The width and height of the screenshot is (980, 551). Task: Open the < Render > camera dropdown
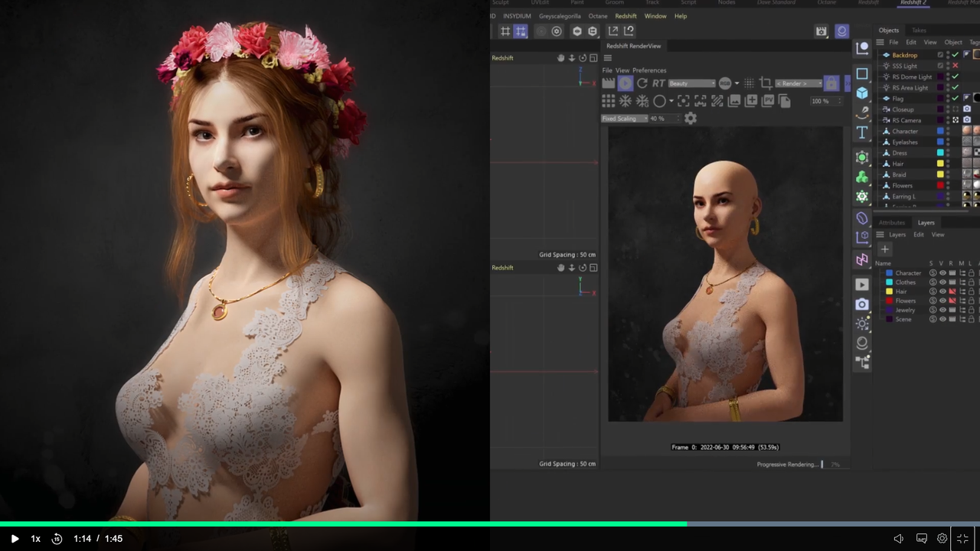pos(797,83)
